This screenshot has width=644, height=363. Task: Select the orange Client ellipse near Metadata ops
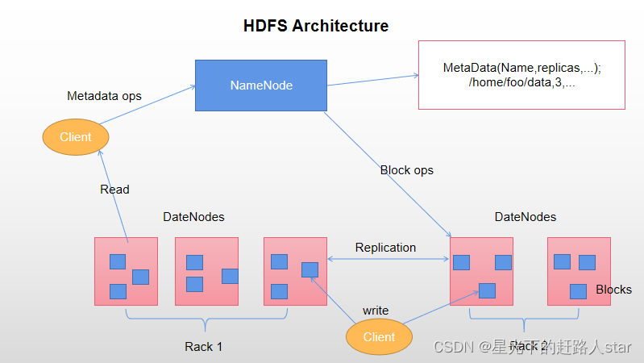(76, 137)
